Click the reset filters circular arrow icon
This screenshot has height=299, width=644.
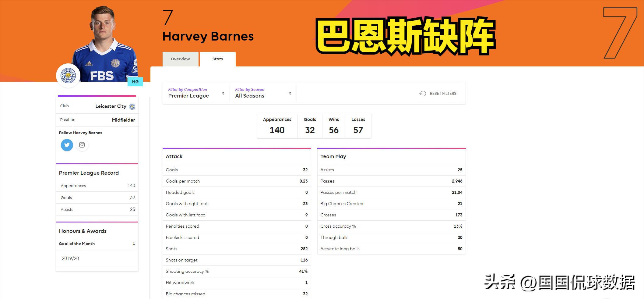point(423,94)
